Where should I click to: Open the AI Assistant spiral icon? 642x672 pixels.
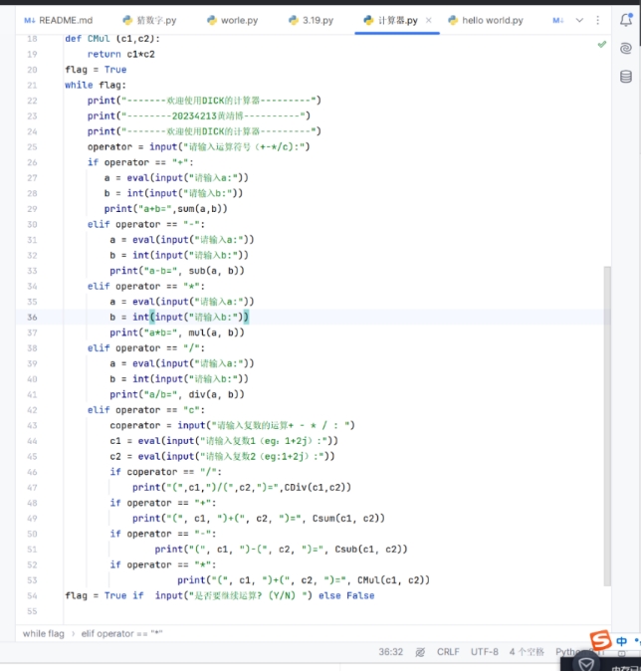point(626,48)
